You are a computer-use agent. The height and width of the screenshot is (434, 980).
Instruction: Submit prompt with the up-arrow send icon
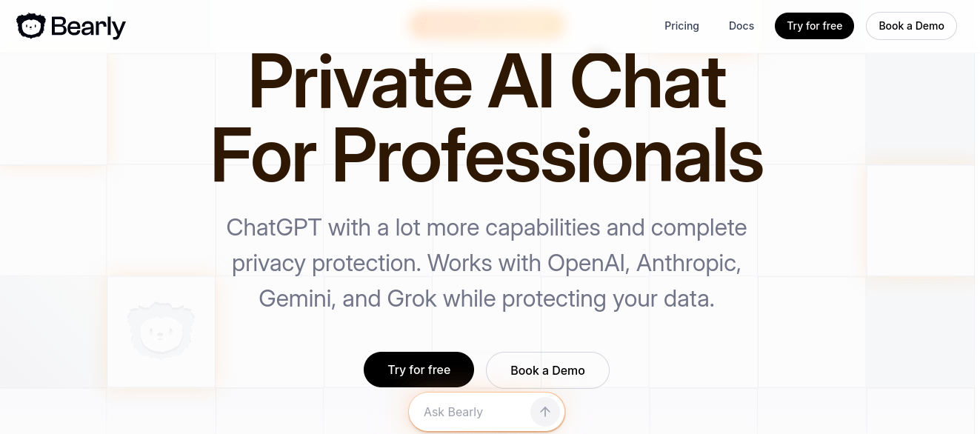pyautogui.click(x=545, y=412)
